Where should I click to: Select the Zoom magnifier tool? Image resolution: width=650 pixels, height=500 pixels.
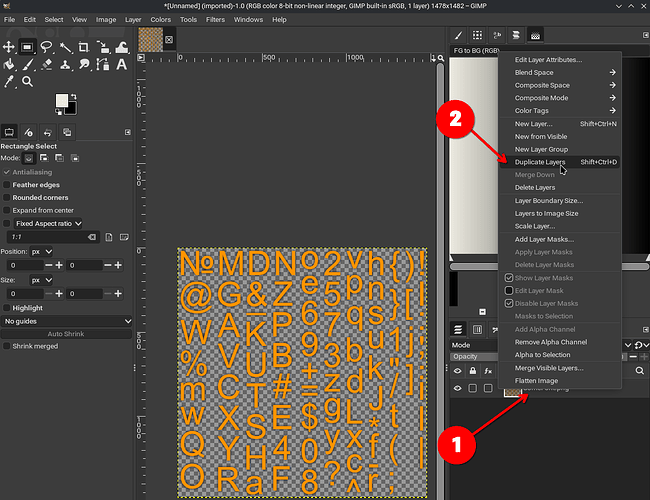pyautogui.click(x=27, y=82)
